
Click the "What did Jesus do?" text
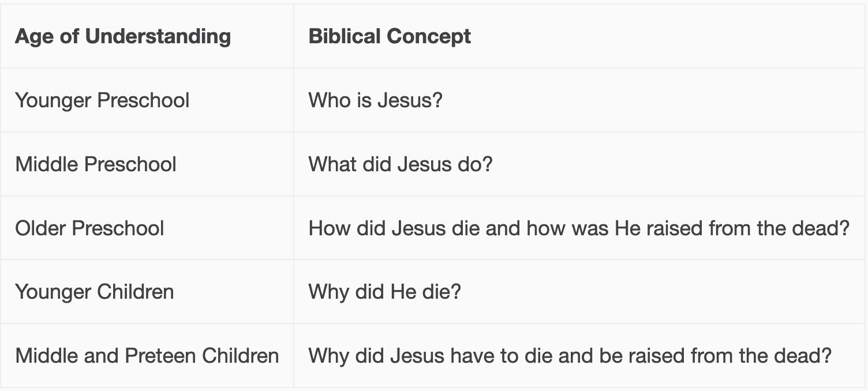click(x=401, y=164)
